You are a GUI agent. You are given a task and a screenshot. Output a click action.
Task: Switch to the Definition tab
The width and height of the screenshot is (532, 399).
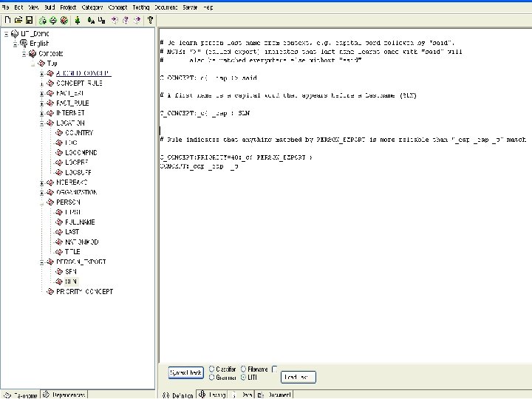(177, 395)
